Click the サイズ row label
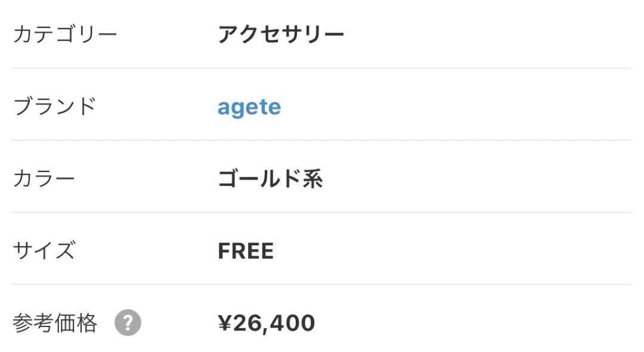The image size is (644, 352). [x=44, y=250]
